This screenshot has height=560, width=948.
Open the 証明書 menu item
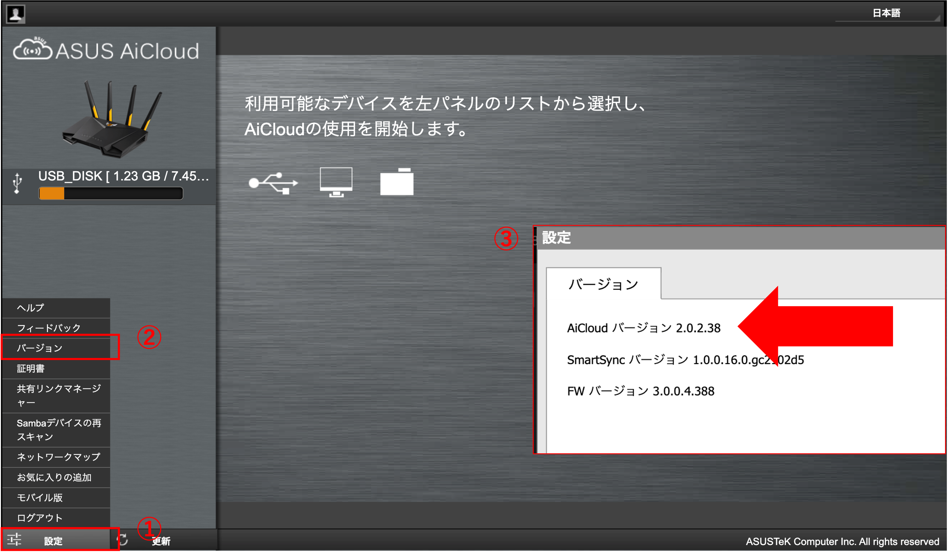(x=56, y=369)
